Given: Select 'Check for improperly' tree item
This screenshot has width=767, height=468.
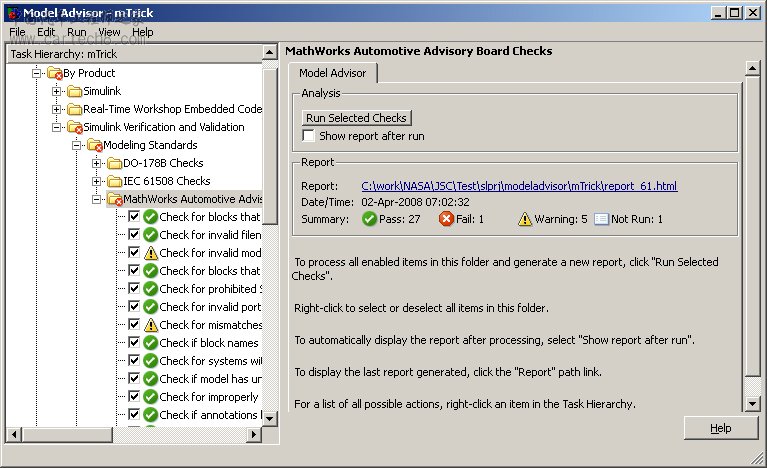Looking at the screenshot, I should pos(209,397).
